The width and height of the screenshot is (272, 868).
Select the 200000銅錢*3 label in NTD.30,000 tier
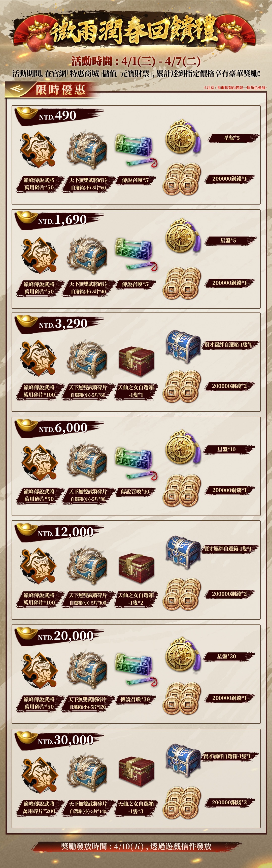click(229, 802)
